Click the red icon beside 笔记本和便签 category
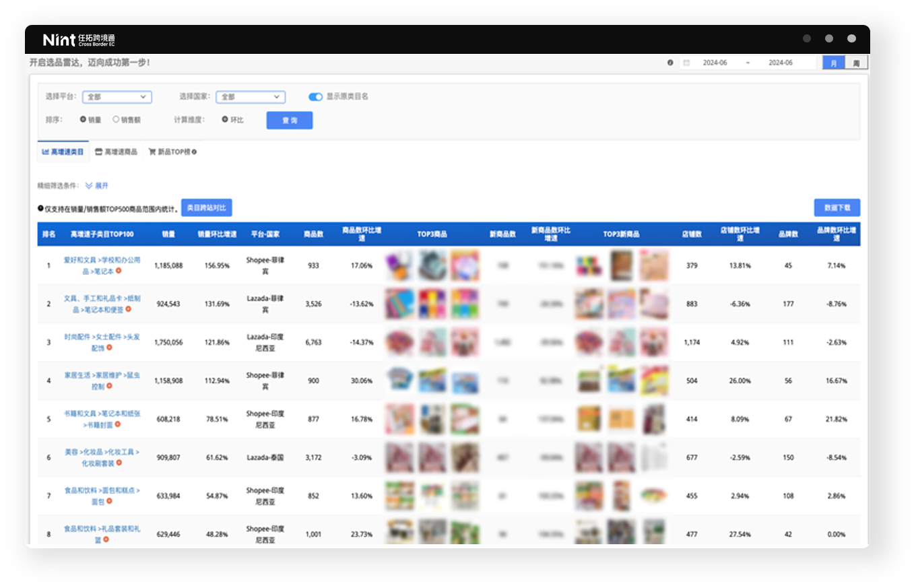The width and height of the screenshot is (916, 588). click(128, 309)
